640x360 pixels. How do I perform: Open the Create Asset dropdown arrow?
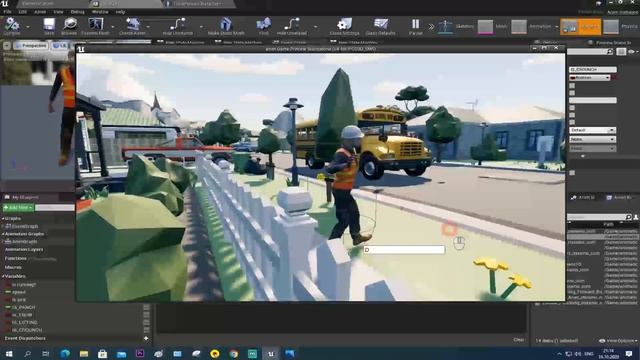pos(148,27)
